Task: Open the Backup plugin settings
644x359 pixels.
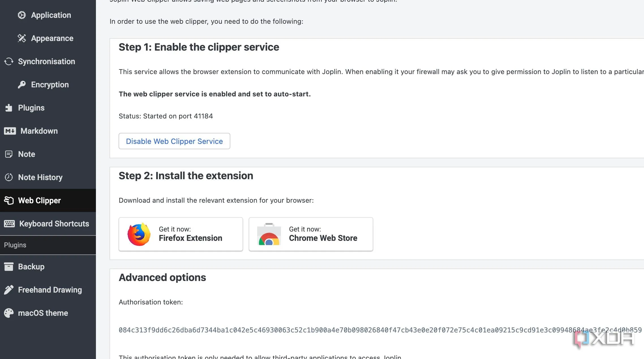Action: pos(48,267)
